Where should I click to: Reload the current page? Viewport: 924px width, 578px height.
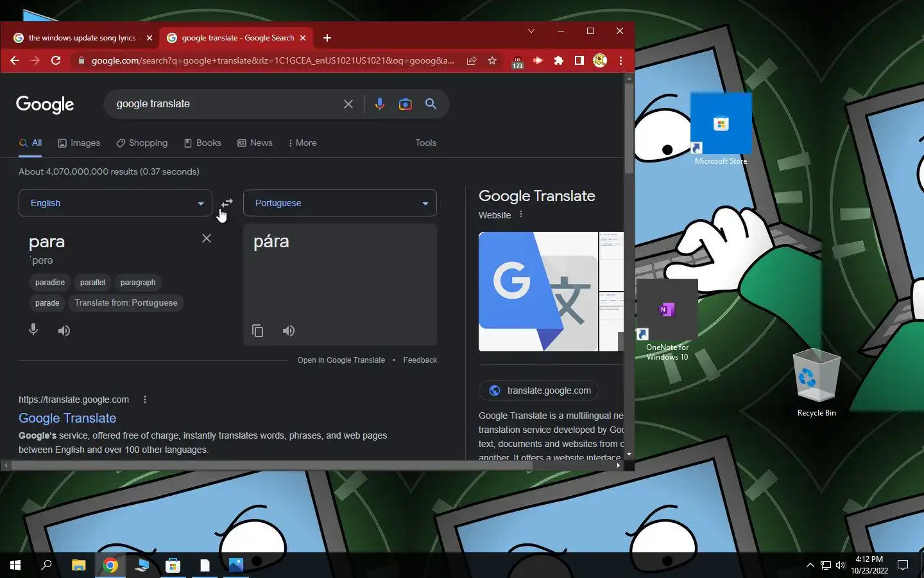click(x=56, y=60)
